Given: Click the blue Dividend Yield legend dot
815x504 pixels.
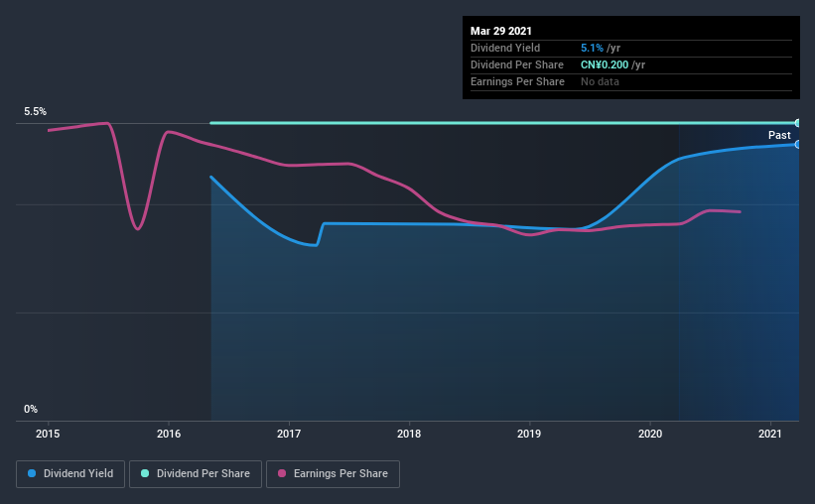Looking at the screenshot, I should 32,473.
